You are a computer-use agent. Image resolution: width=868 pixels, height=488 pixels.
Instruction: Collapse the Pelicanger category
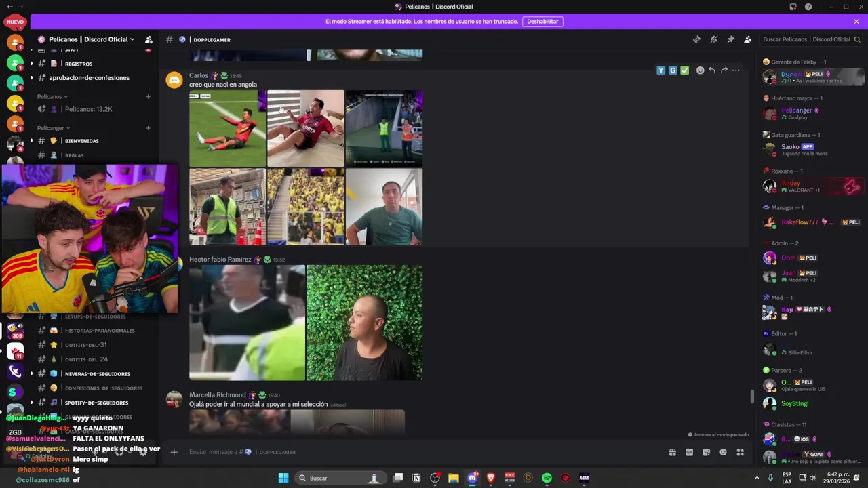click(x=54, y=128)
